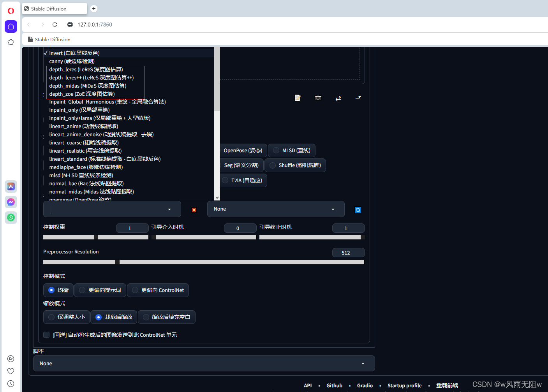Open the preprocessor dropdown arrow
Screen dimensions: 548x392
(169, 209)
